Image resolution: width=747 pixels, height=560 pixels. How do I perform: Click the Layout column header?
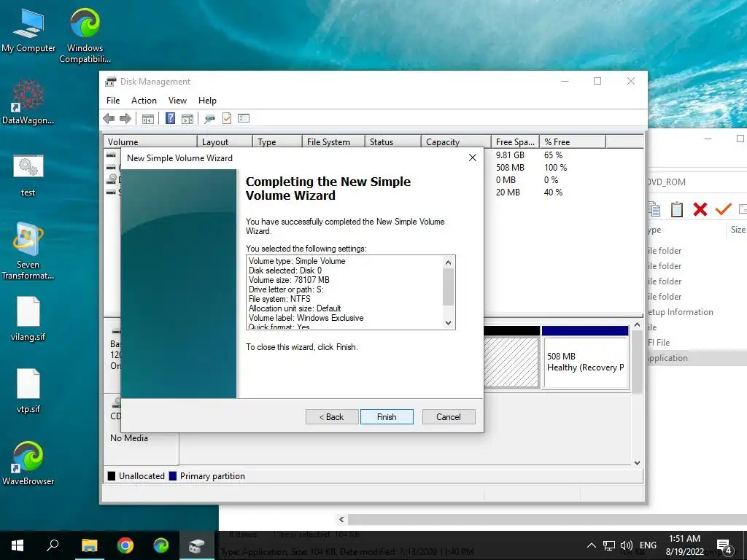pyautogui.click(x=225, y=141)
